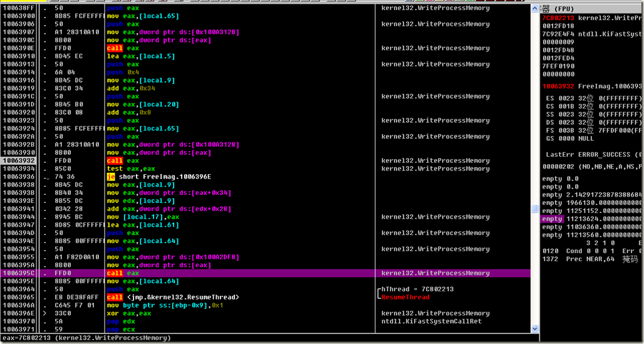
Task: Click hex bytes 'E8 DE38FAFF'
Action: pyautogui.click(x=77, y=297)
